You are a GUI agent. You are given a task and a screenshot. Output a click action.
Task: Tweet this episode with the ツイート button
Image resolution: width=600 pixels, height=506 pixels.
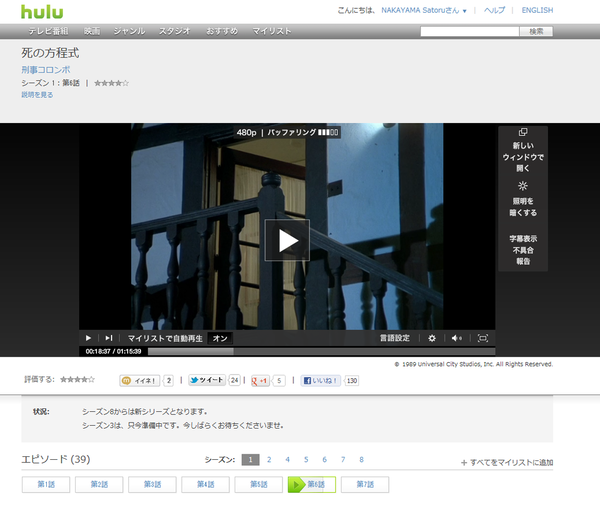pos(207,380)
